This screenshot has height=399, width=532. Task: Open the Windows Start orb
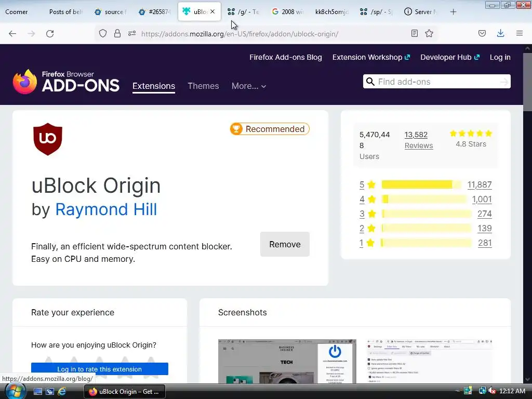tap(15, 391)
